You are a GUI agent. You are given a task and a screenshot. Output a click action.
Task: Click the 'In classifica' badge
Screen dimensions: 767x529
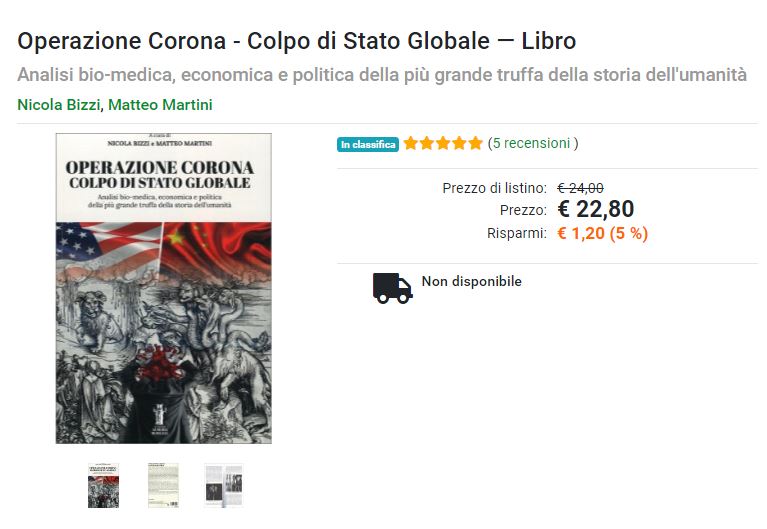368,144
